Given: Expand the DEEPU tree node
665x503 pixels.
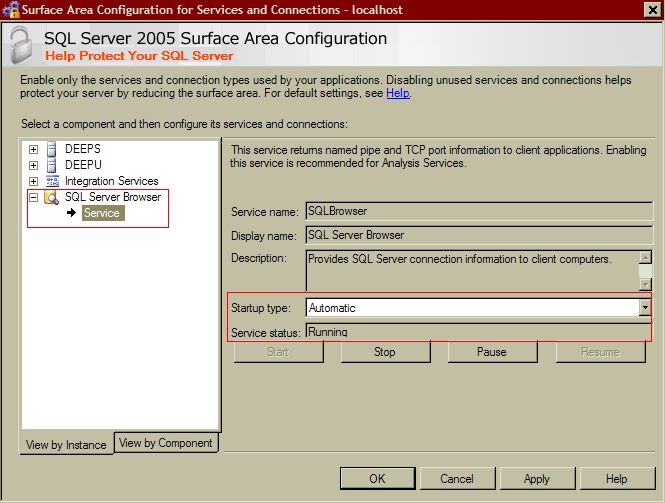Looking at the screenshot, I should pos(34,165).
